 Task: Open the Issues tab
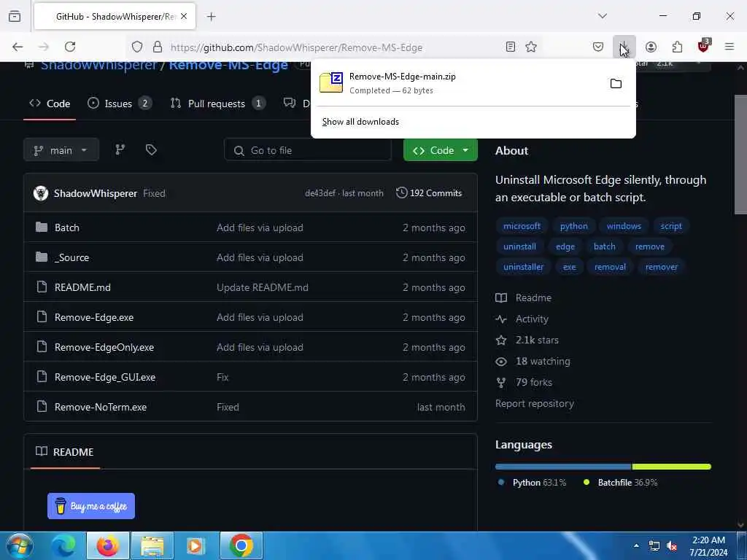click(x=120, y=104)
